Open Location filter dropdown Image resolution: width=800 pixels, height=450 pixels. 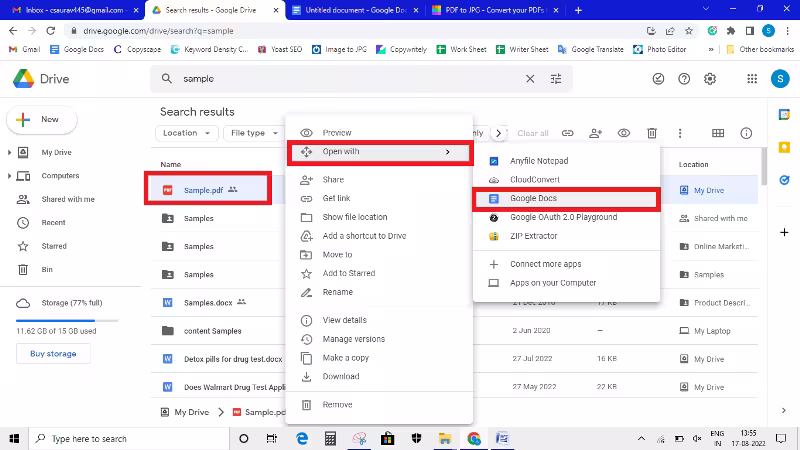186,133
